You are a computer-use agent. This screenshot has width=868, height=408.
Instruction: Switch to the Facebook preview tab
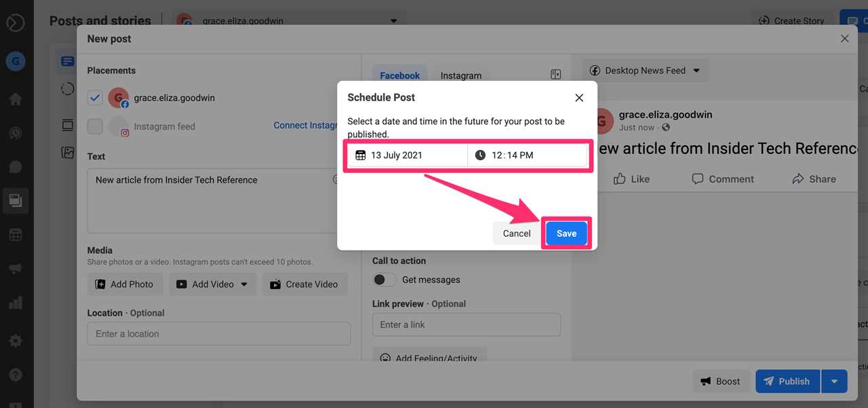399,75
